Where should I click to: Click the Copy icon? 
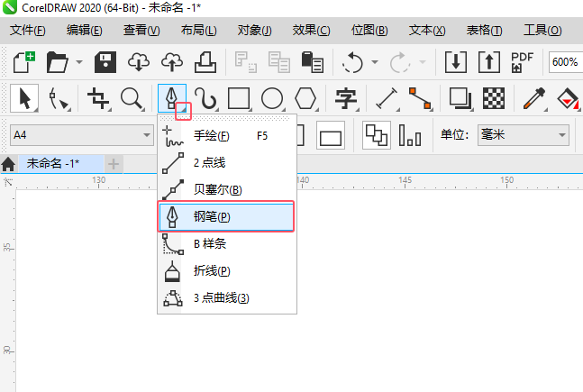pos(278,62)
